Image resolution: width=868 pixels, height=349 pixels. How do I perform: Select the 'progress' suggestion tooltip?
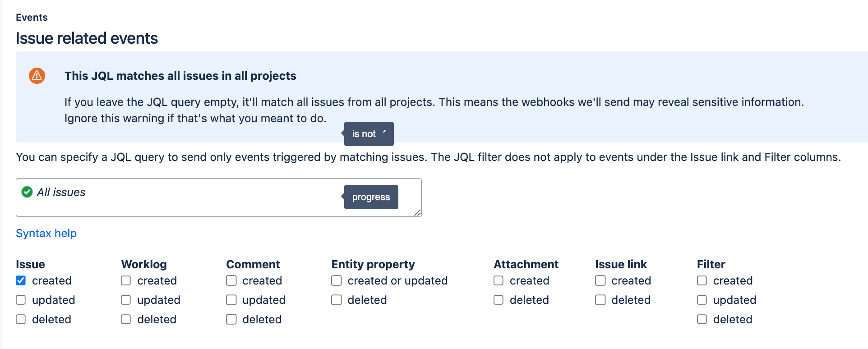(x=371, y=197)
